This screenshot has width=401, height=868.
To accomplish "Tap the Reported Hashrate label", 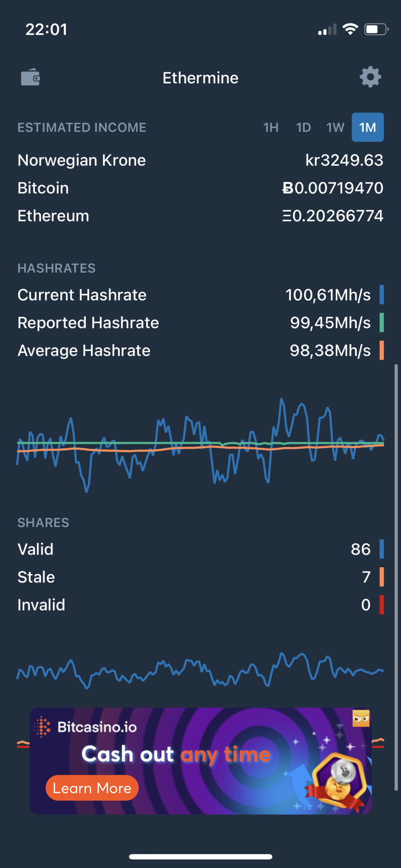I will point(88,322).
